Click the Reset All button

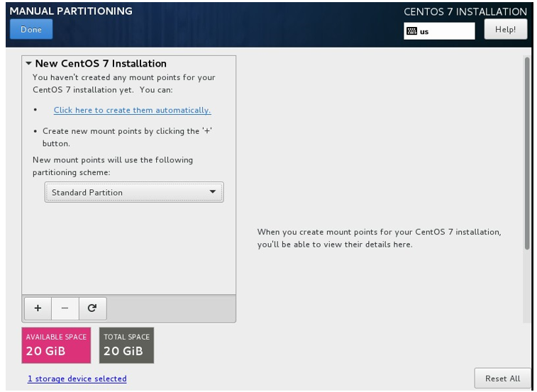point(502,379)
